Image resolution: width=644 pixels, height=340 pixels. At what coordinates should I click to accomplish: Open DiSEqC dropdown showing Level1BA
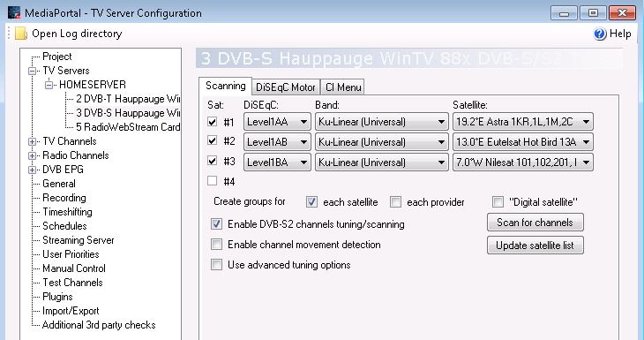coord(277,162)
